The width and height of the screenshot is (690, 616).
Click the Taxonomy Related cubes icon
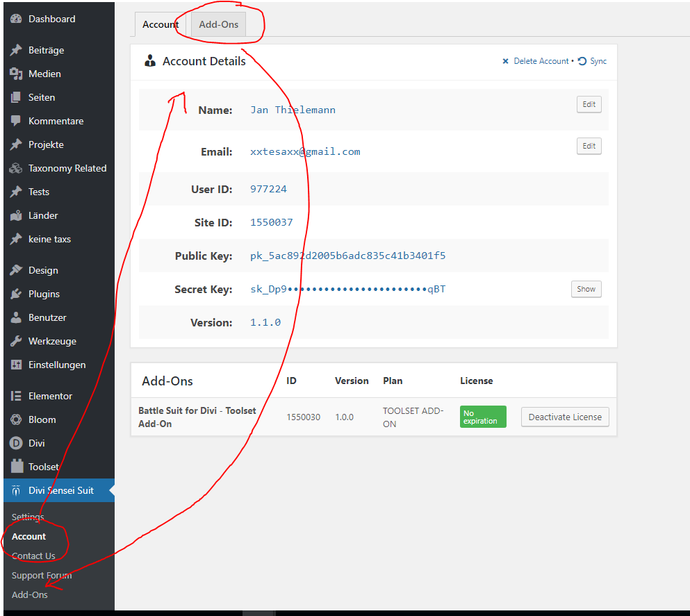click(16, 168)
